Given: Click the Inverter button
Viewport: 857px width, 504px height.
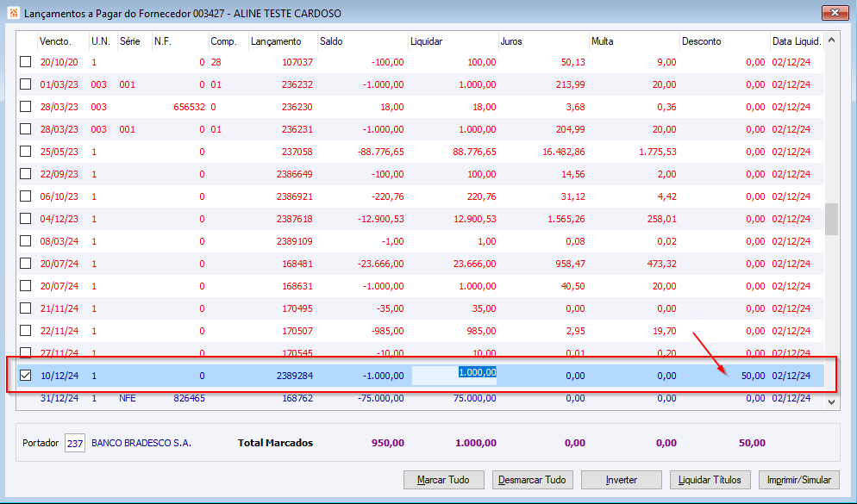Looking at the screenshot, I should 622,480.
